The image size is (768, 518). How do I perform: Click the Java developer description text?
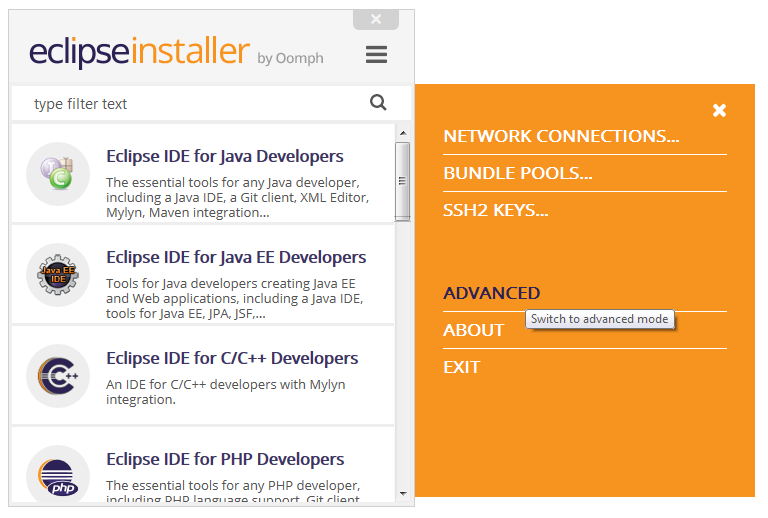tap(238, 197)
